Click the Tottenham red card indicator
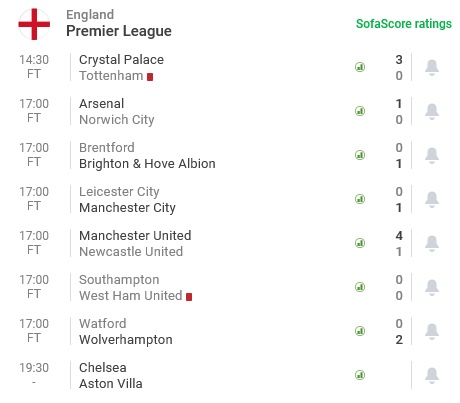Viewport: 460px width, 403px height. pyautogui.click(x=150, y=77)
